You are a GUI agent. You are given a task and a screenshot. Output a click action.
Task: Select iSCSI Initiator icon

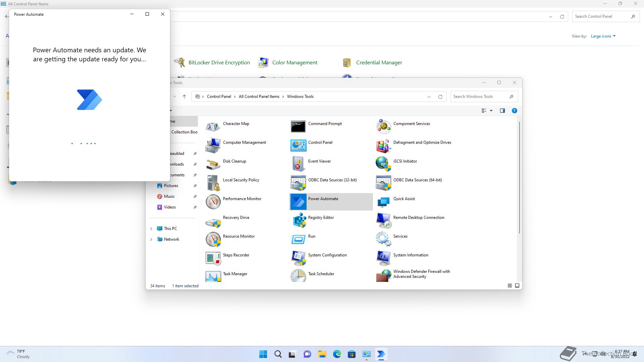pyautogui.click(x=383, y=164)
